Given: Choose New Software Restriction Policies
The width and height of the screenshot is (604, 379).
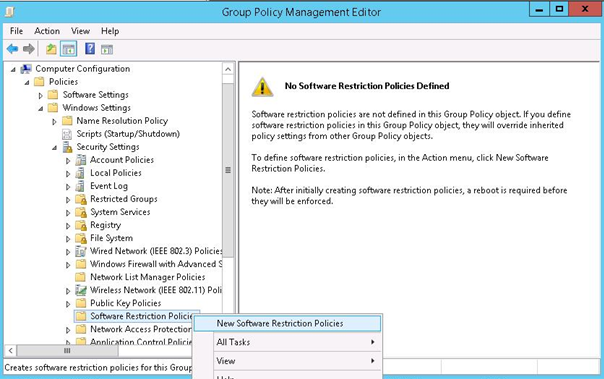Looking at the screenshot, I should 287,324.
